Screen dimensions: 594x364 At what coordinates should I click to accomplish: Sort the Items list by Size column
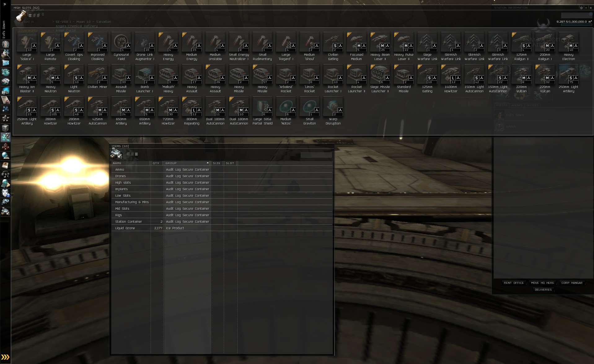tap(217, 163)
